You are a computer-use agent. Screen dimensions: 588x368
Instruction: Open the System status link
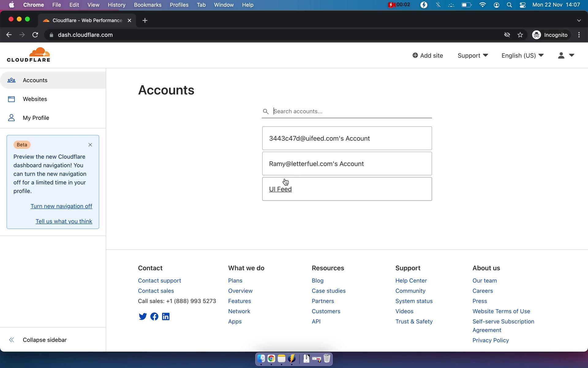point(414,301)
